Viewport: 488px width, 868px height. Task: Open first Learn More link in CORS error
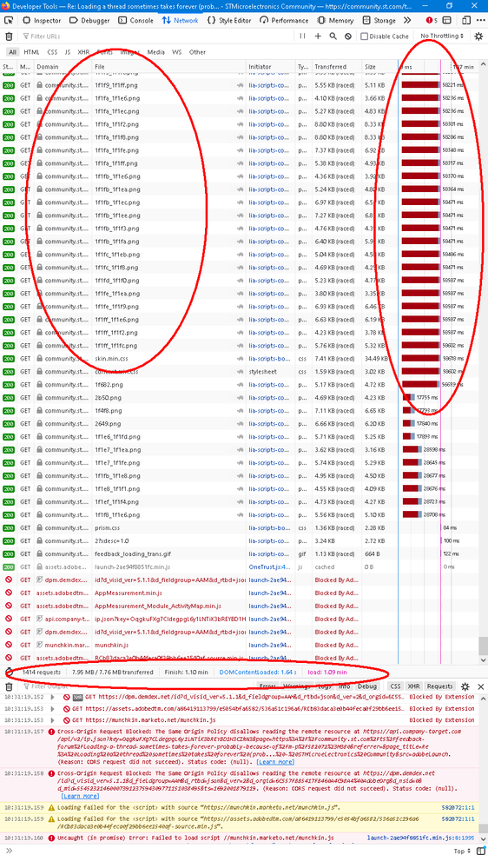(x=275, y=762)
